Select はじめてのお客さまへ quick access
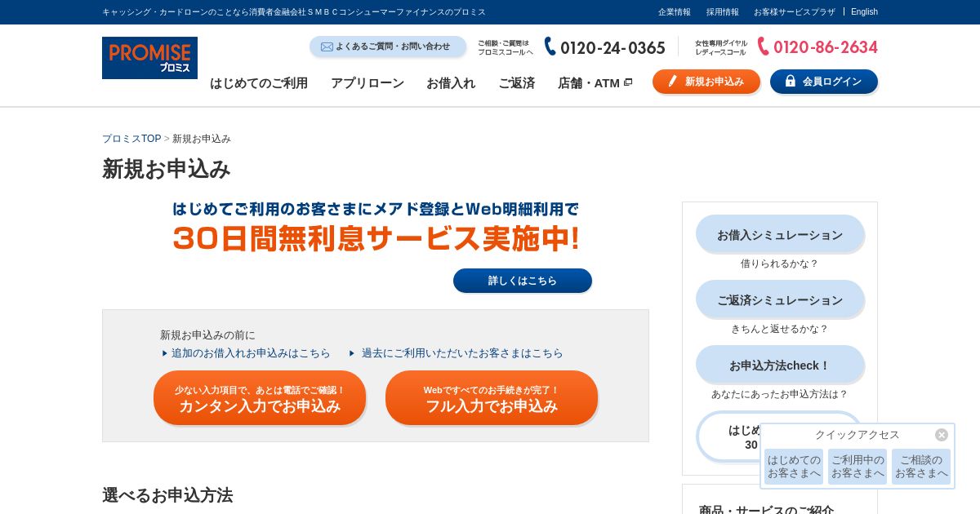The height and width of the screenshot is (514, 980). [794, 467]
